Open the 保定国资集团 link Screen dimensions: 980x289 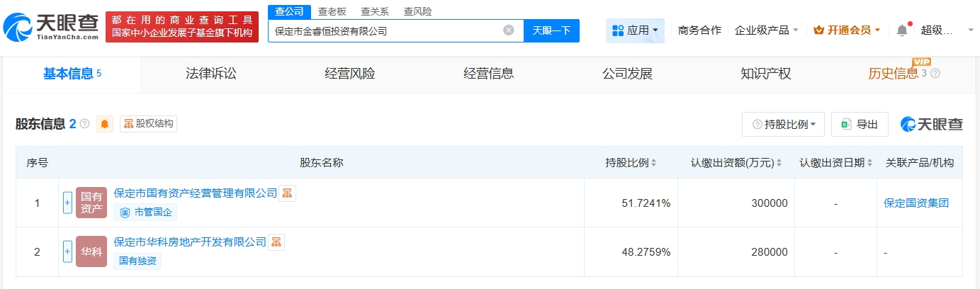coord(916,203)
